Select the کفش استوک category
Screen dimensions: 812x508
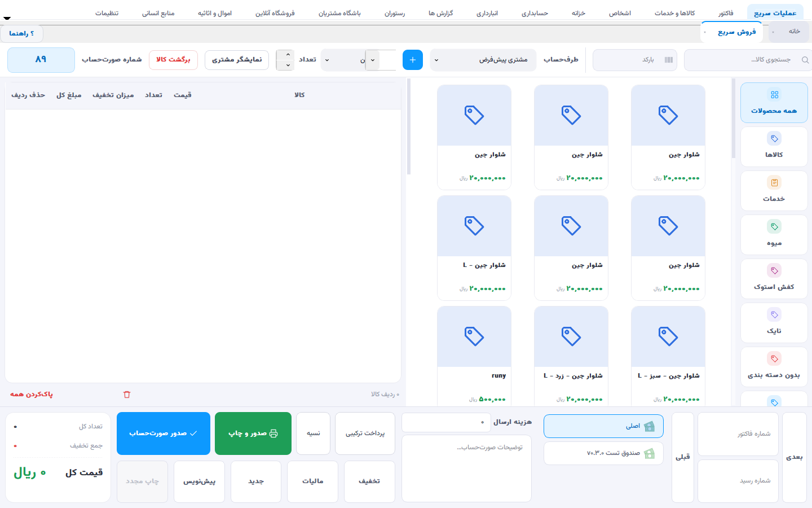pyautogui.click(x=774, y=279)
